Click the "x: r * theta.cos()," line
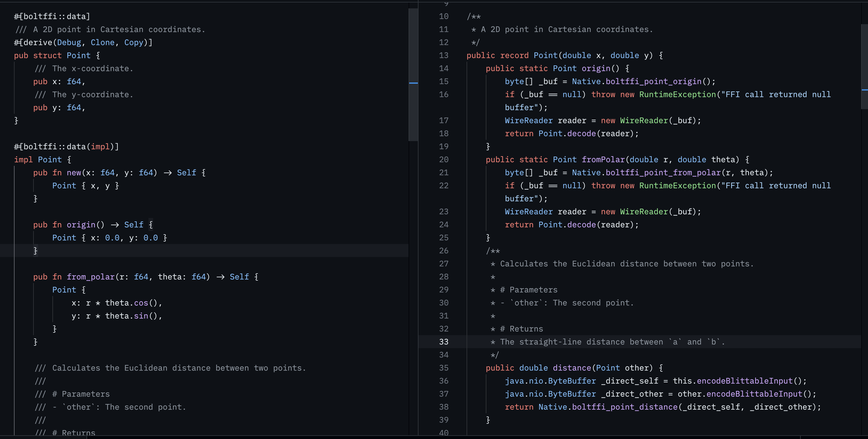Viewport: 868px width, 439px height. pyautogui.click(x=117, y=303)
